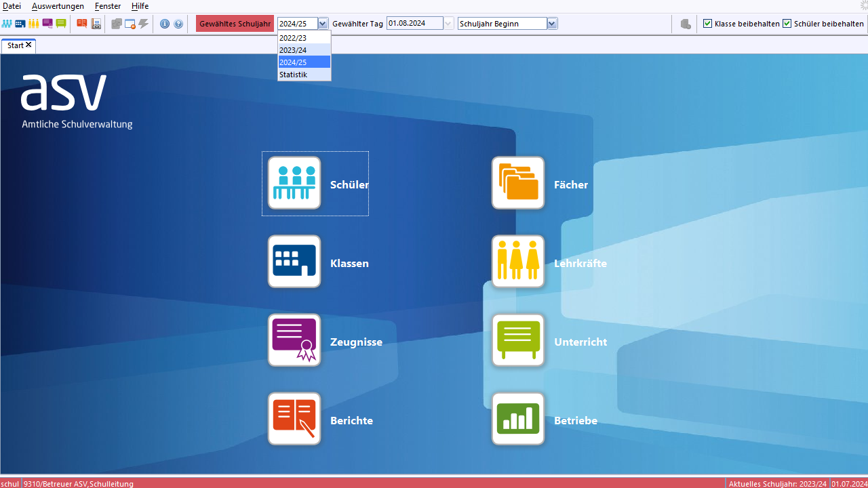
Task: Open the Lehrkräfte module tile
Action: pyautogui.click(x=518, y=262)
